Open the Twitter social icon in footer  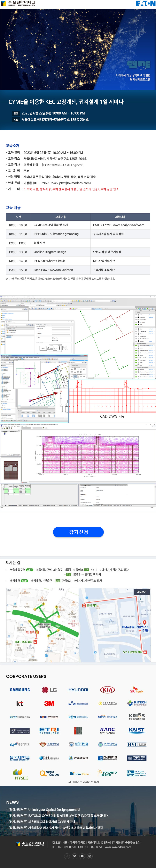(75, 856)
